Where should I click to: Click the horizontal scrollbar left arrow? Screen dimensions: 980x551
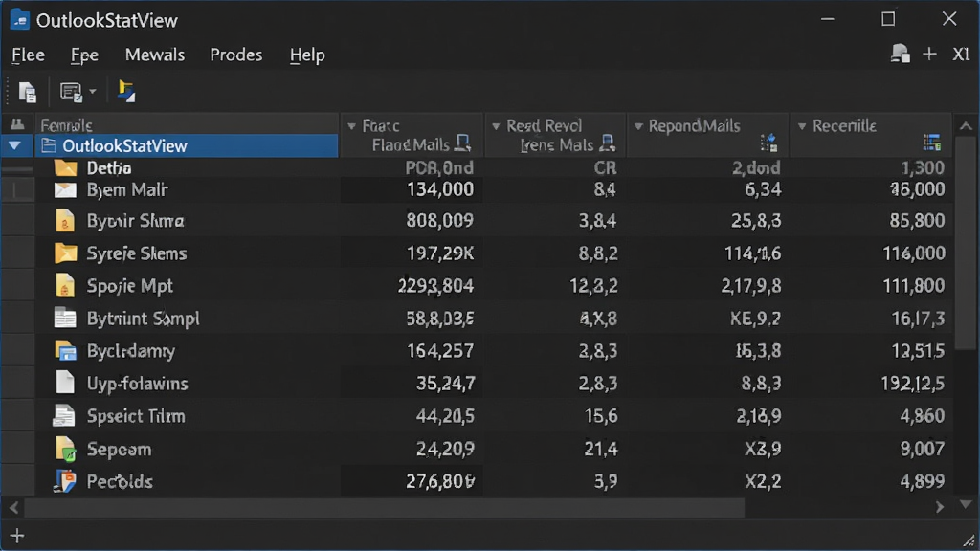(13, 508)
